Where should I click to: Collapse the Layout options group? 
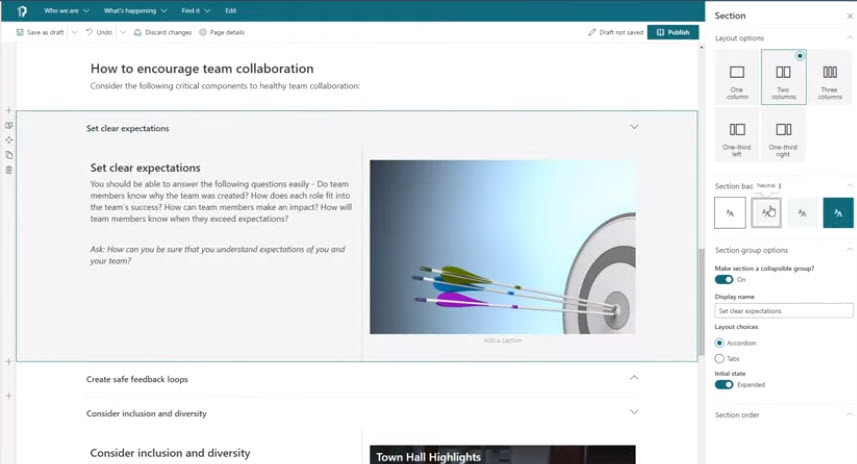[849, 38]
